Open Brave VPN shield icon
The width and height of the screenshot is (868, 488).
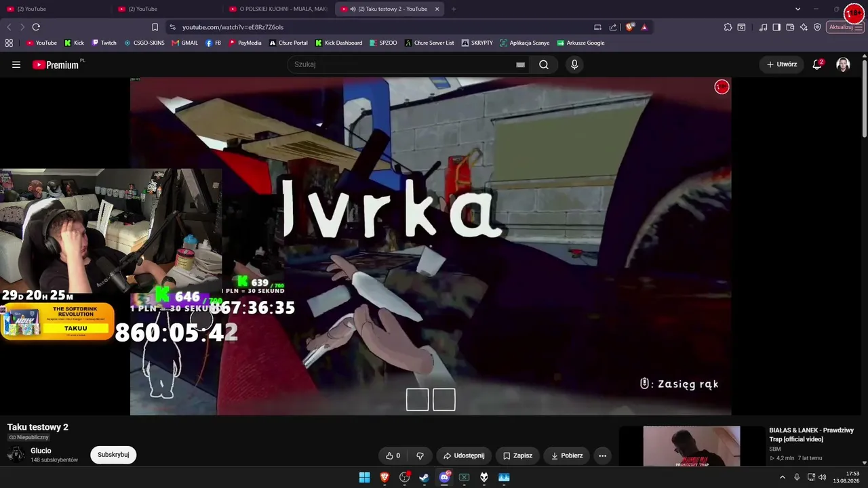[817, 27]
